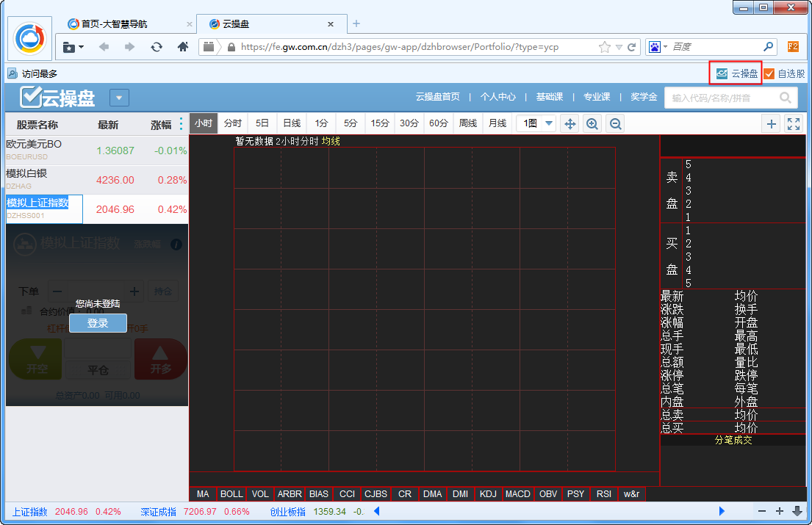
Task: Click the plus icon to add chart
Action: 772,124
